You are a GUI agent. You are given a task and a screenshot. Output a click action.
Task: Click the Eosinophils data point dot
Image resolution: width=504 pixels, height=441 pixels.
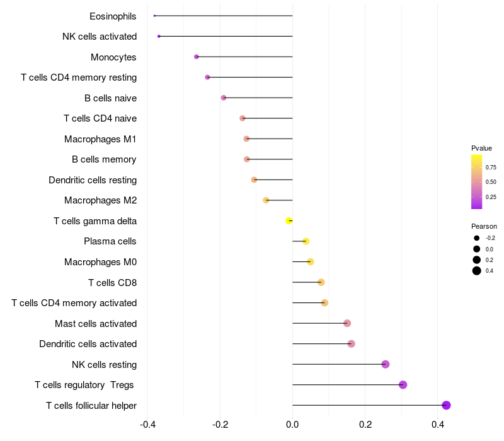click(154, 16)
